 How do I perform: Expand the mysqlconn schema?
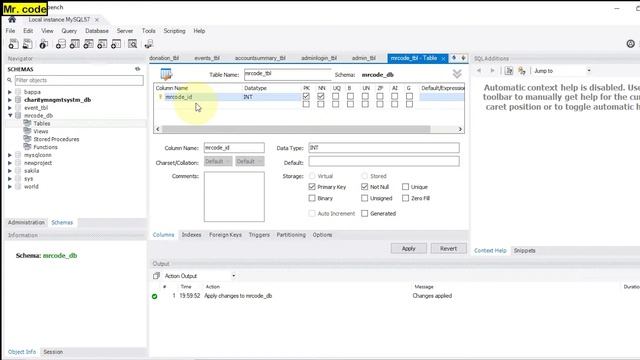point(10,155)
